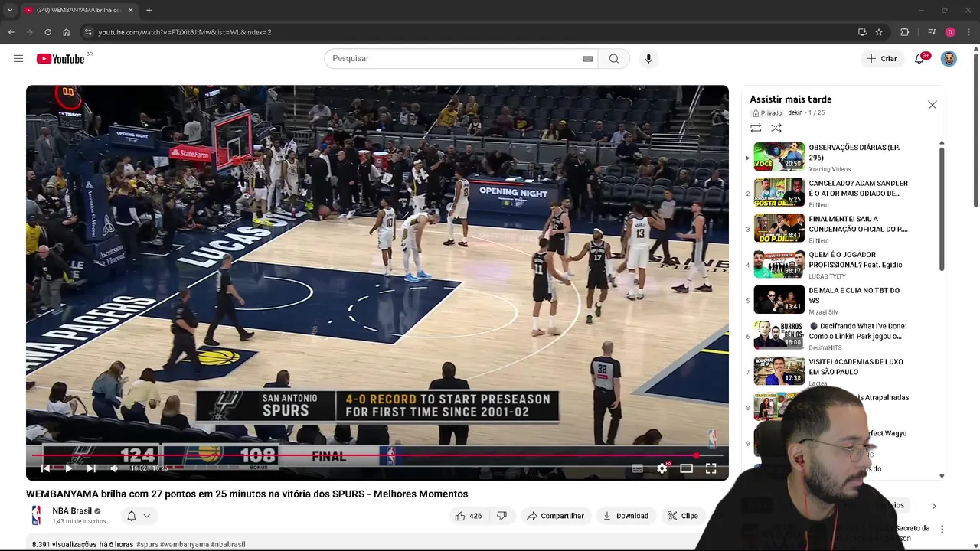980x551 pixels.
Task: Toggle playlist loop button
Action: (756, 129)
